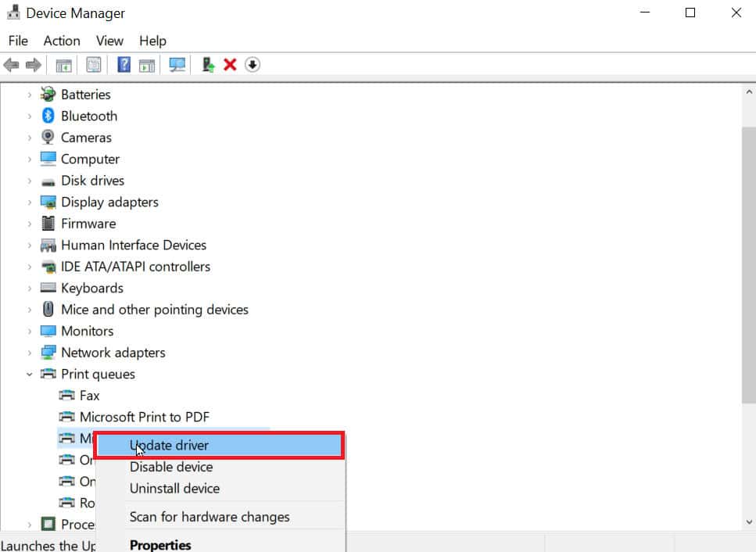Viewport: 756px width, 552px height.
Task: Click the Device Manager title bar icon
Action: click(13, 13)
